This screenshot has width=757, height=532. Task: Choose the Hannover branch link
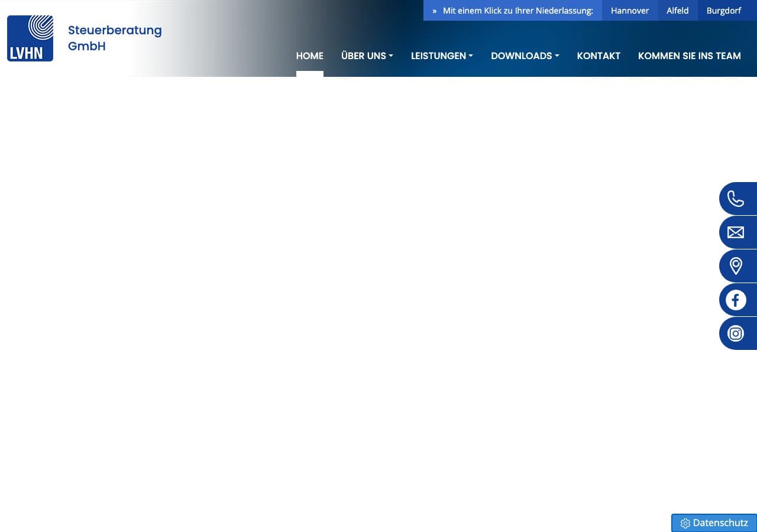(629, 11)
